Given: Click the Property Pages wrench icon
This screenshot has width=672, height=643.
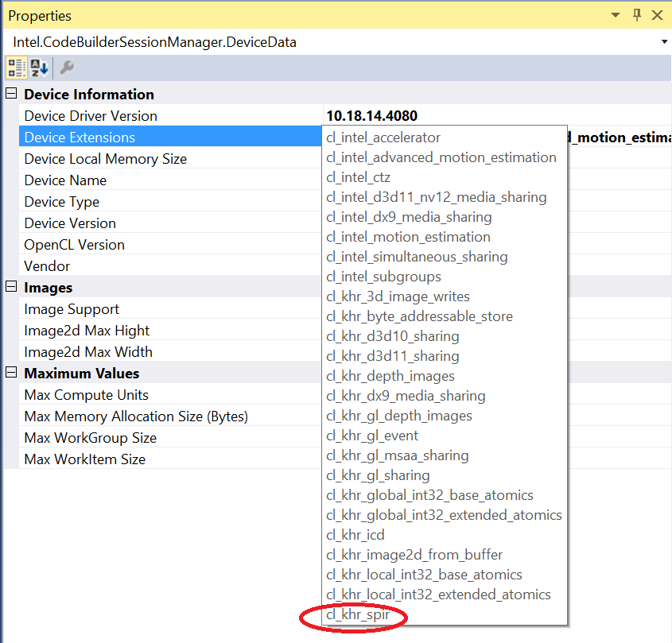Looking at the screenshot, I should point(67,68).
